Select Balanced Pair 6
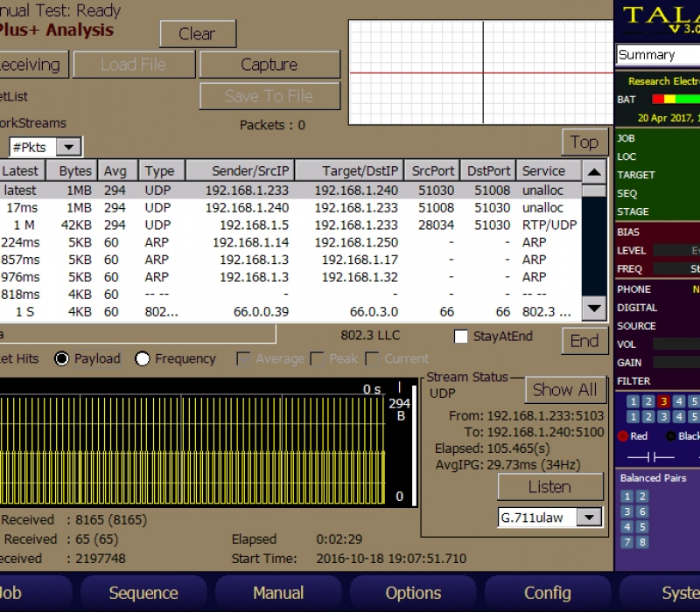Screen dimensions: 700x612 click(x=642, y=512)
